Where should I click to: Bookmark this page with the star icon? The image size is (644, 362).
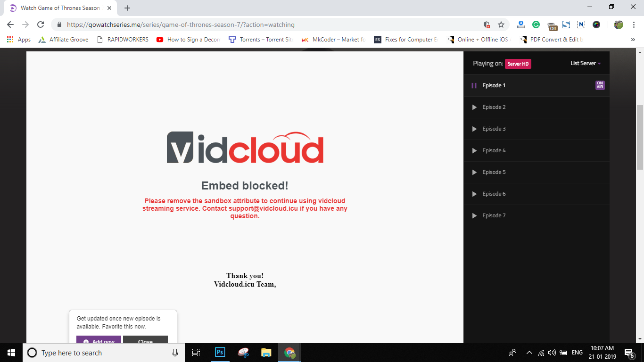tap(501, 25)
